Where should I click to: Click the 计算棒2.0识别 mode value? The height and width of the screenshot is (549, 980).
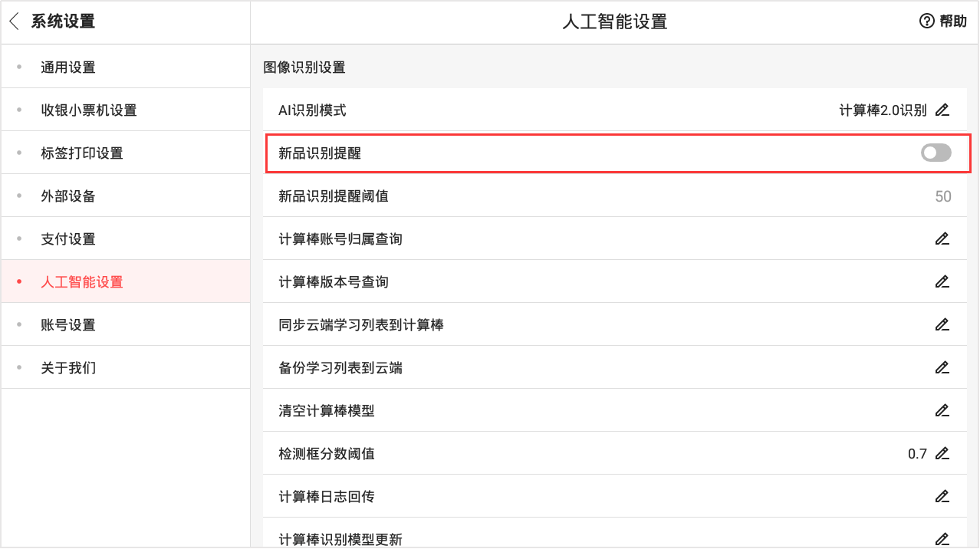click(883, 110)
